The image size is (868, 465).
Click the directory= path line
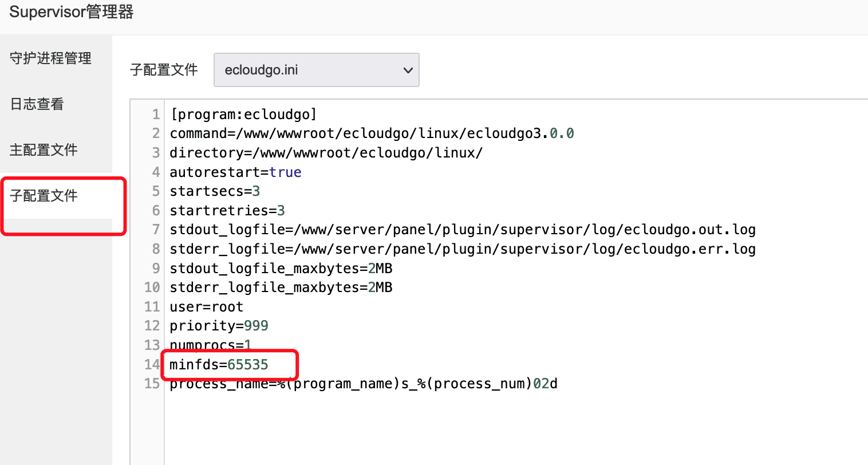click(x=326, y=153)
